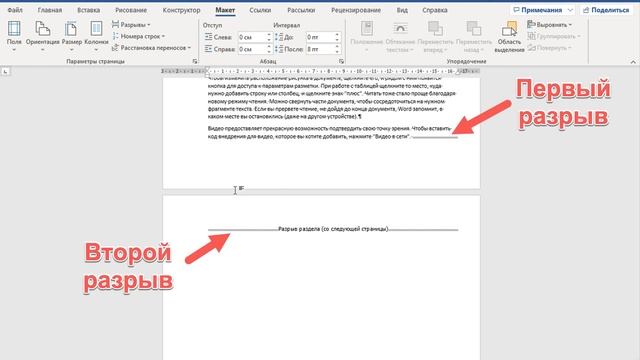Viewport: 640px width, 360px height.
Task: Open the Выровнять align dropdown
Action: pyautogui.click(x=549, y=24)
